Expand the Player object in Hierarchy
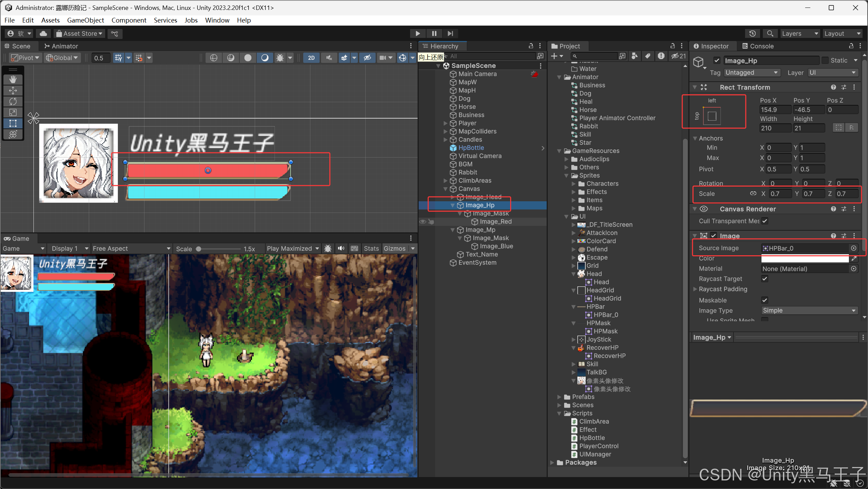Viewport: 868px width, 489px height. pyautogui.click(x=445, y=123)
